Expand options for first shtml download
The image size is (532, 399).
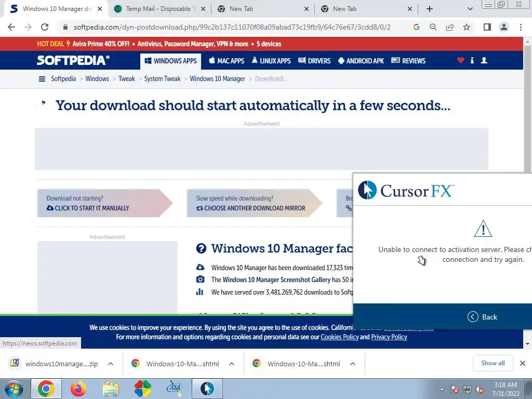pos(231,364)
